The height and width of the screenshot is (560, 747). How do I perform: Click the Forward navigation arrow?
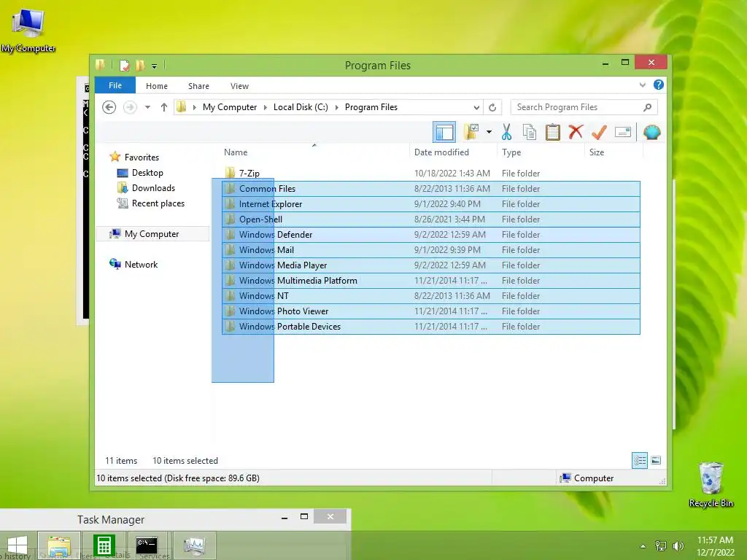tap(130, 107)
